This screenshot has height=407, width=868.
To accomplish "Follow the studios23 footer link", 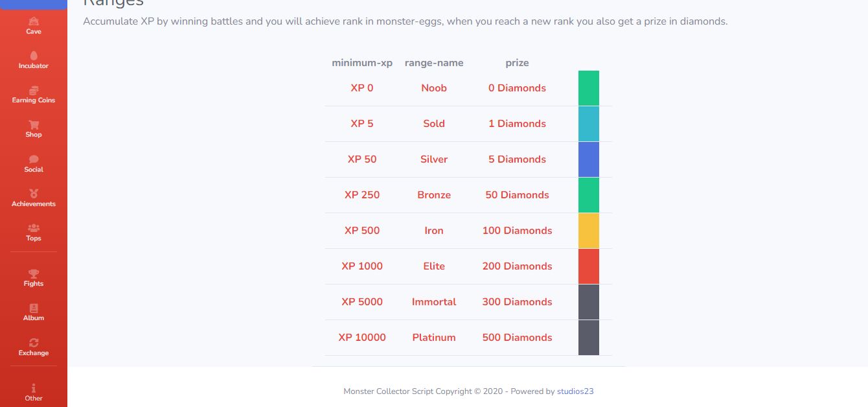I will [x=575, y=391].
